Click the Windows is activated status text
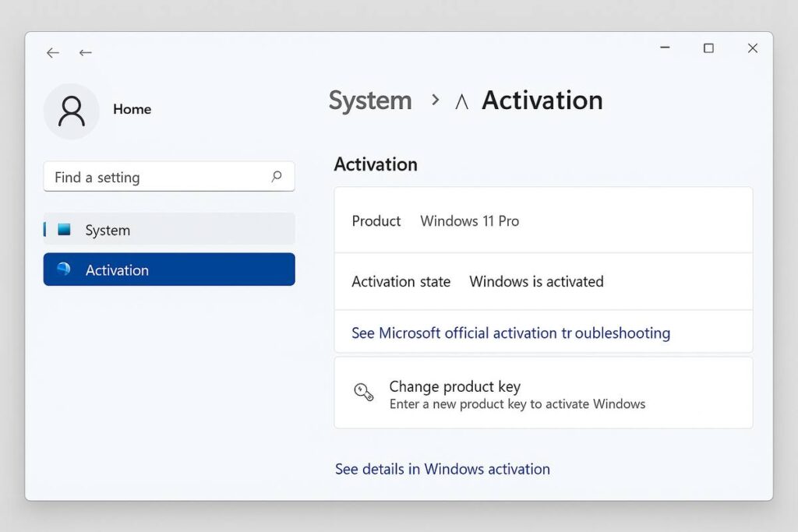Image resolution: width=798 pixels, height=532 pixels. pos(536,282)
